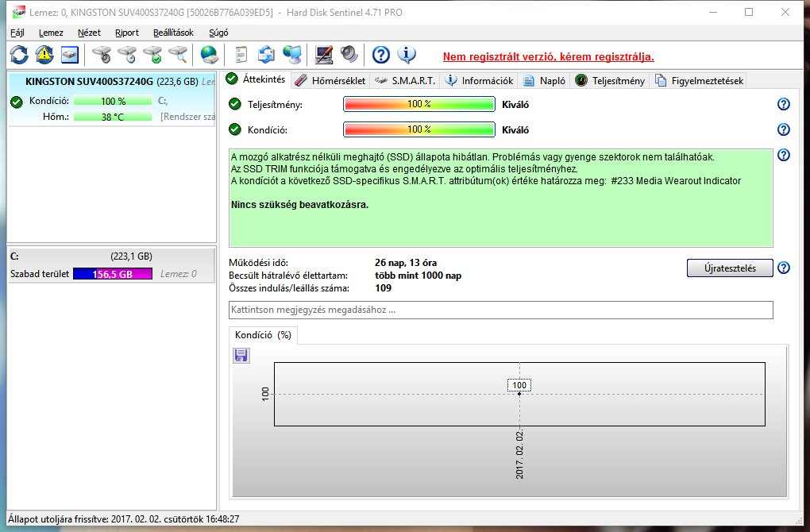Click the warning refresh toolbar icon
The width and height of the screenshot is (810, 532).
(x=44, y=54)
